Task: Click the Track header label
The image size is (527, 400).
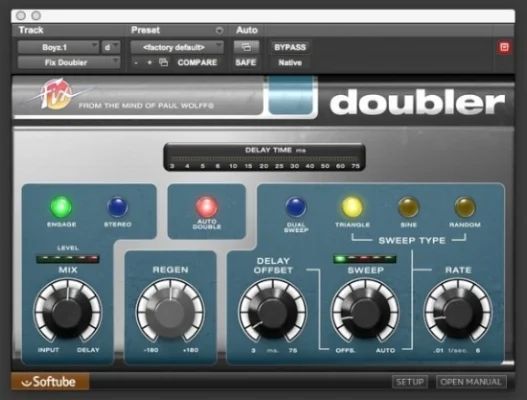Action: point(31,30)
